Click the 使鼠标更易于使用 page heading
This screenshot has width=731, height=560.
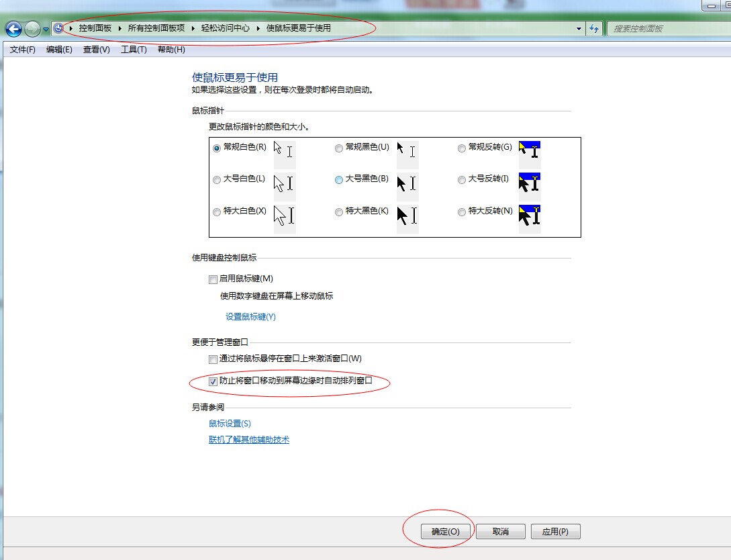pos(235,77)
